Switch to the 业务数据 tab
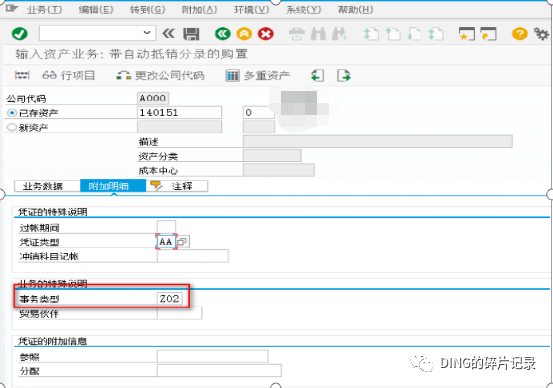The width and height of the screenshot is (553, 388). tap(47, 186)
